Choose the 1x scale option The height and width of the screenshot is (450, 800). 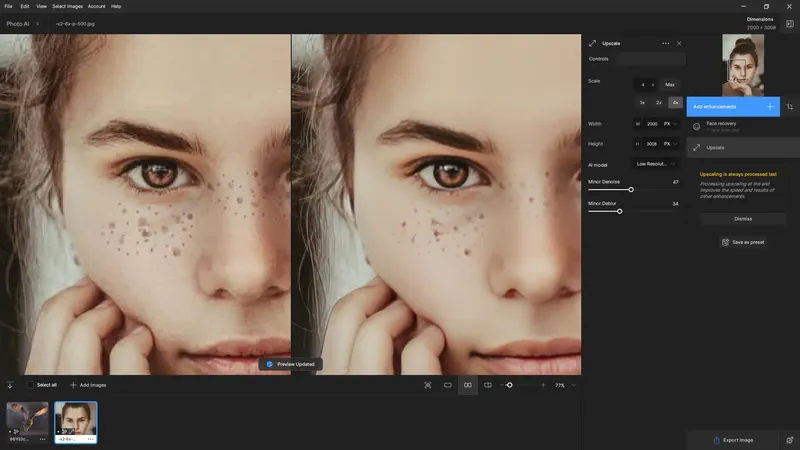[642, 103]
